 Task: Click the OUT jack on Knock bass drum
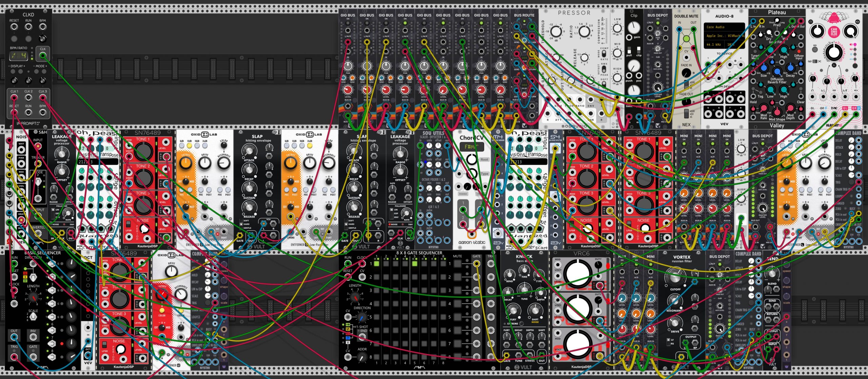tap(541, 355)
